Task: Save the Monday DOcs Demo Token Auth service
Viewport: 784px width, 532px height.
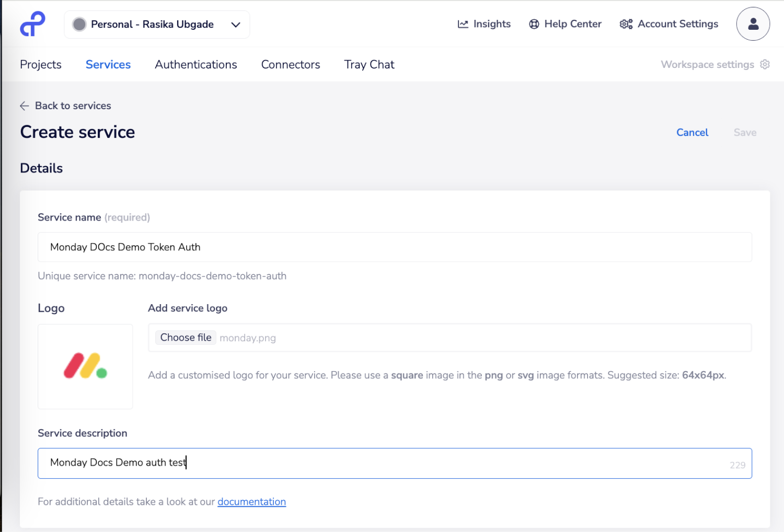Action: point(744,132)
